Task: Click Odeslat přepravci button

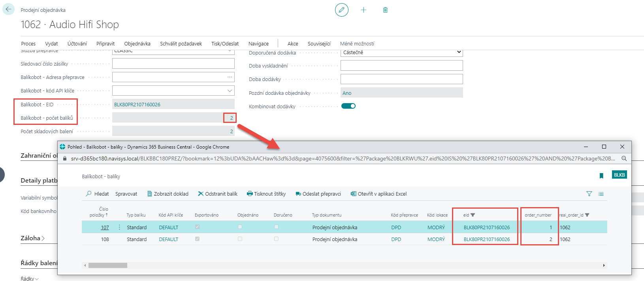Action: 318,194
